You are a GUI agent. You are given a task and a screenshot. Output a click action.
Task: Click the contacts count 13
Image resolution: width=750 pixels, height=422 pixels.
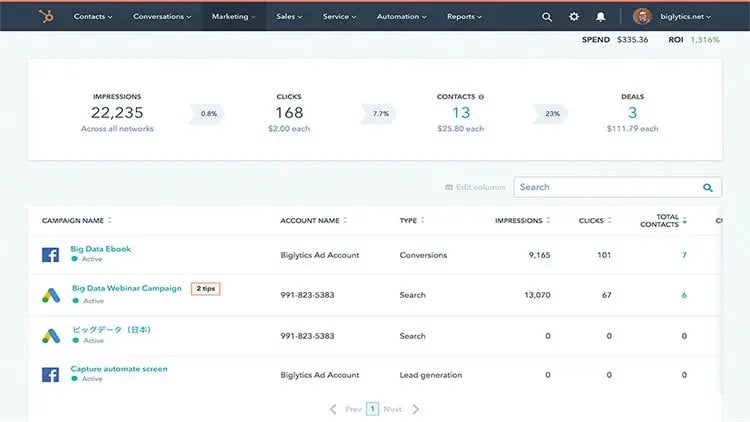point(461,113)
